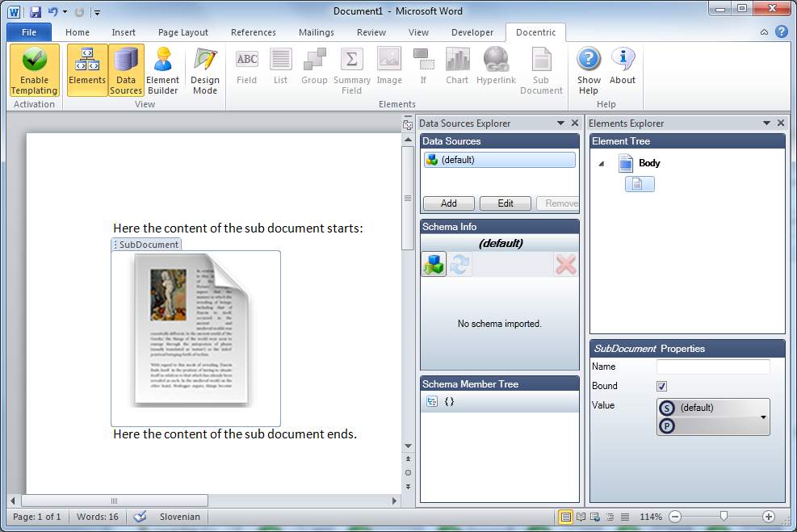Screen dimensions: 797x532
Task: Minimize the ribbon with the caret icon
Action: coord(764,32)
